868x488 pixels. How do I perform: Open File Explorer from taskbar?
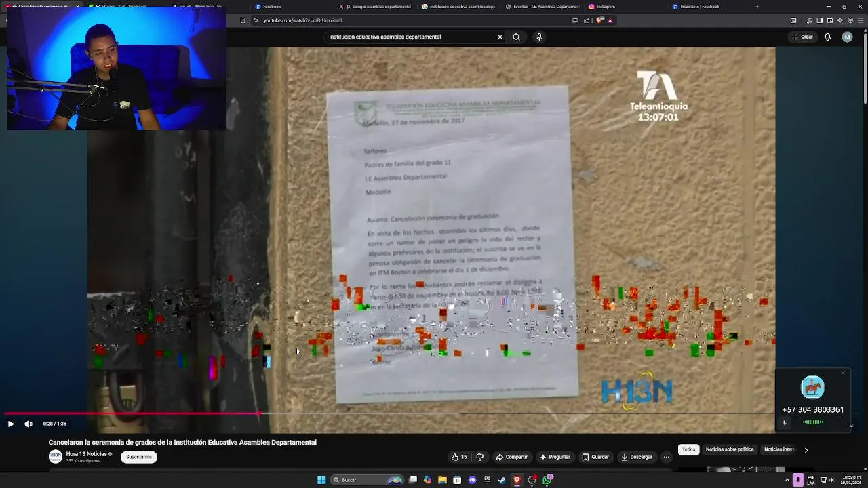point(442,480)
